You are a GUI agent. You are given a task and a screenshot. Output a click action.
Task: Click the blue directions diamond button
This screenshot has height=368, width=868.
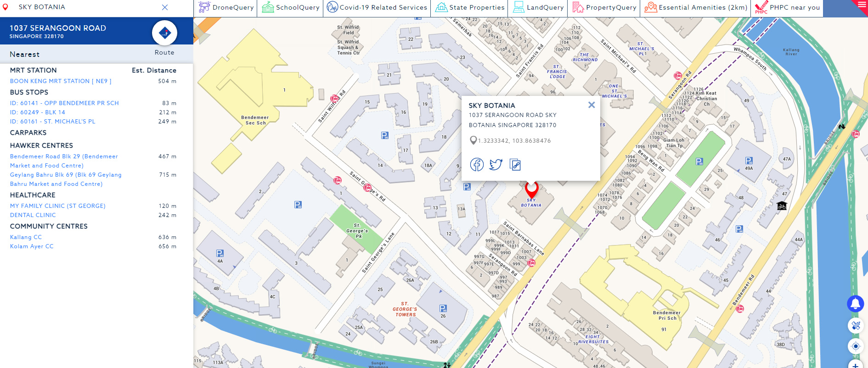tap(164, 33)
